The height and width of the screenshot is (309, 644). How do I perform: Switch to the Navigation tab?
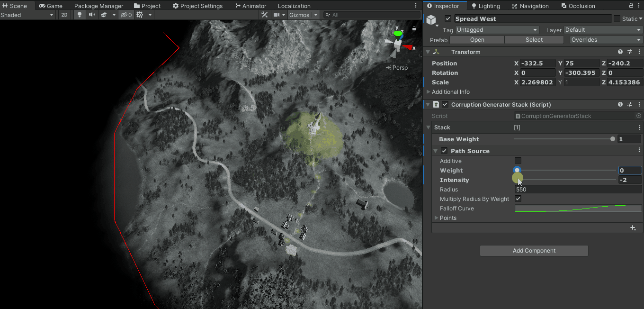(530, 6)
